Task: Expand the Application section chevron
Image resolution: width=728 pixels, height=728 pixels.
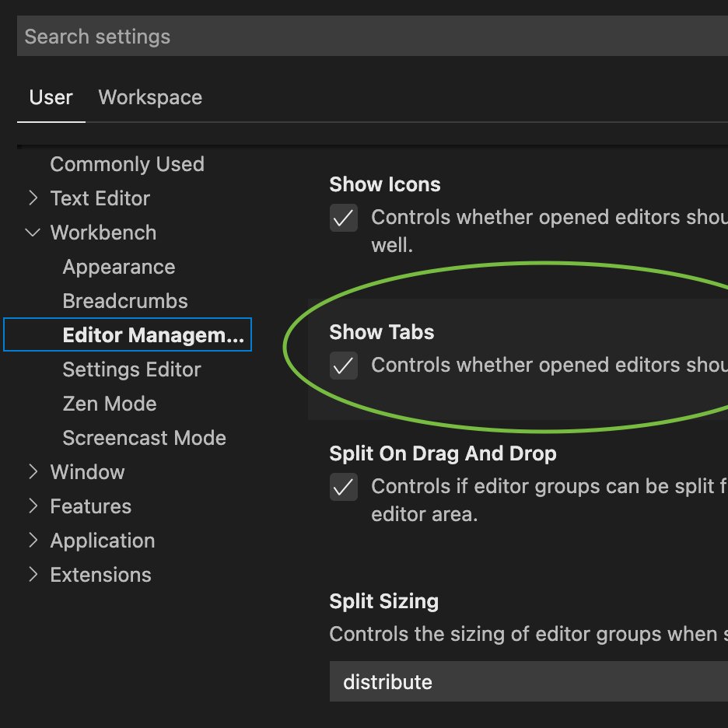Action: (x=33, y=541)
